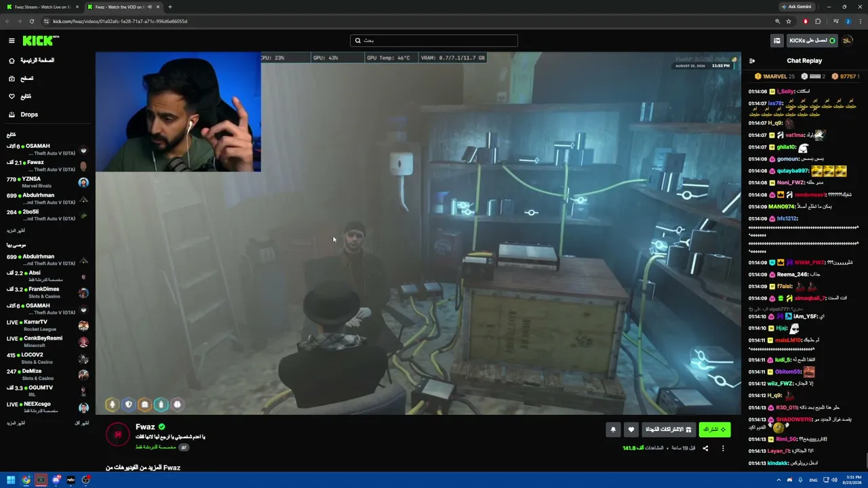Screen dimensions: 868x488
Task: Open the Kick hamburger sidebar menu
Action: [x=11, y=41]
